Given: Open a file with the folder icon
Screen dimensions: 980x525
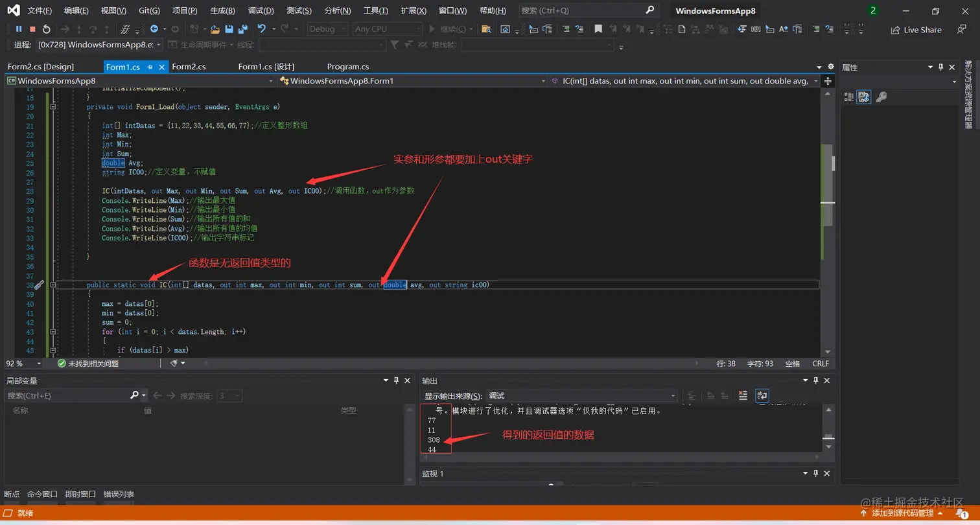Looking at the screenshot, I should coord(215,29).
